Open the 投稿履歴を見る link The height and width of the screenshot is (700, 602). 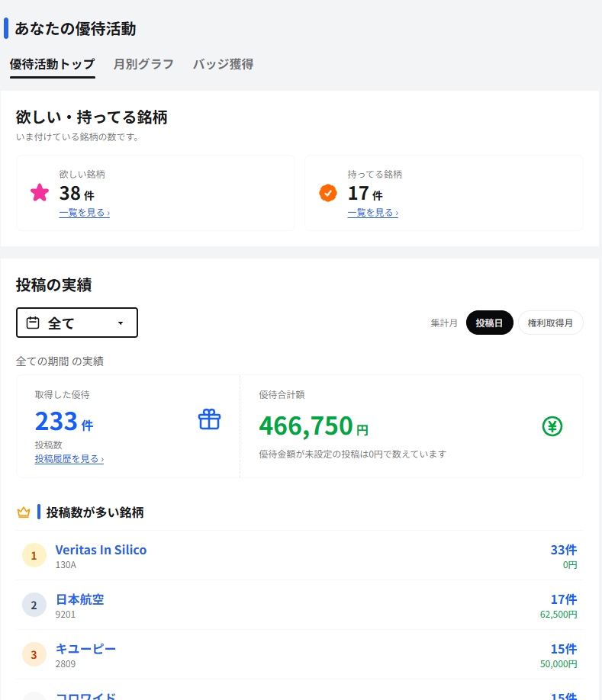click(x=69, y=459)
